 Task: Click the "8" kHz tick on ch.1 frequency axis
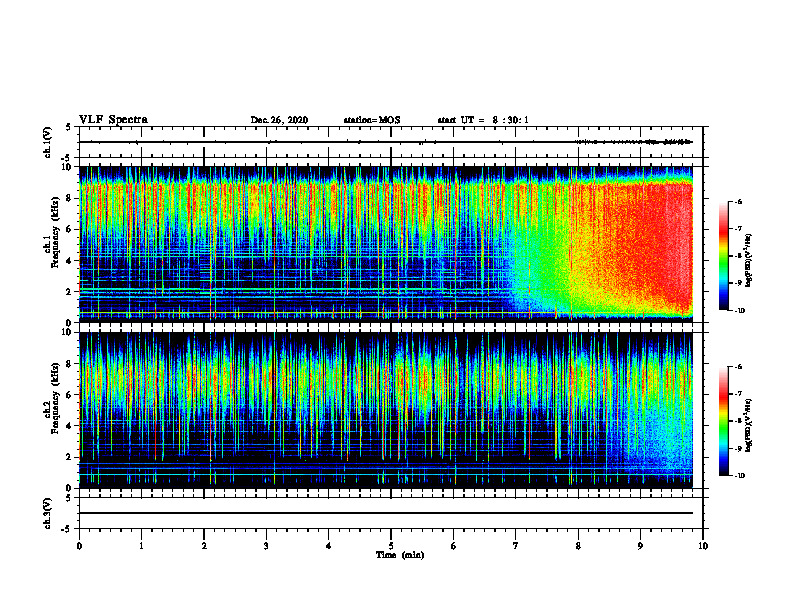pyautogui.click(x=70, y=198)
